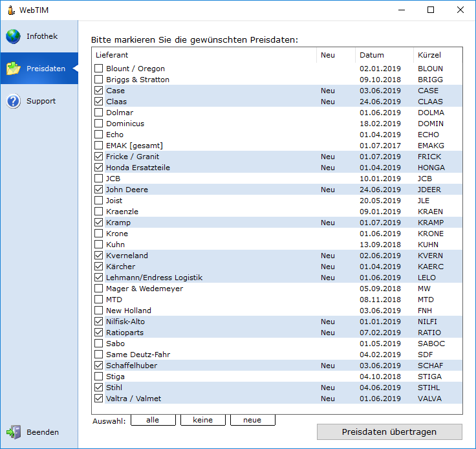Check the Blount / Oregon checkbox
Screen dimensions: 476x449
tap(99, 69)
